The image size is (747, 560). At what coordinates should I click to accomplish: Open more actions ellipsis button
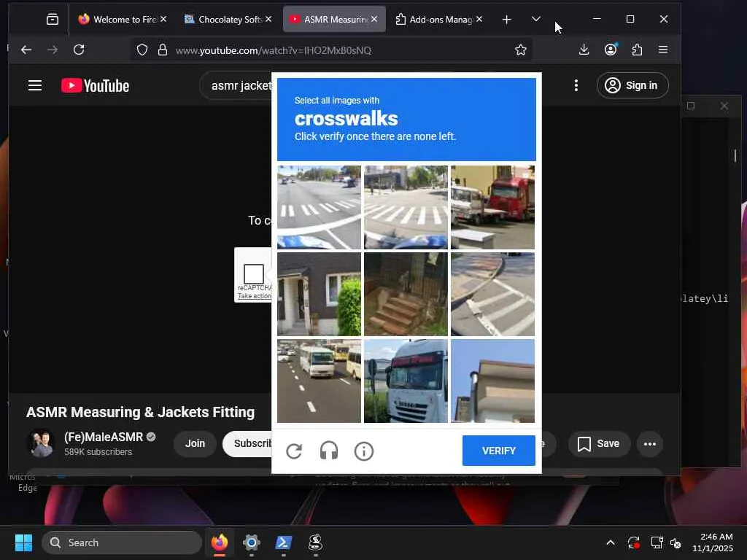point(650,444)
